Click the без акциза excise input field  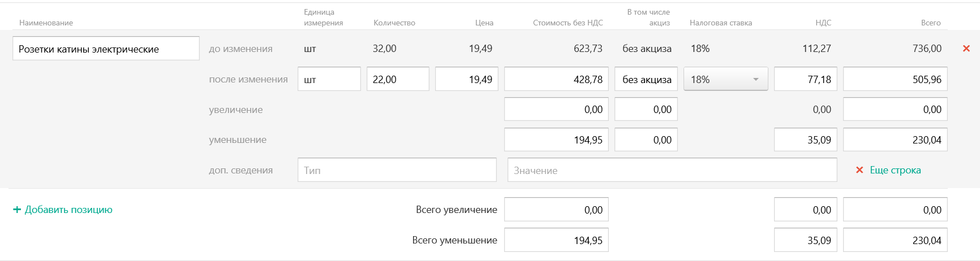[646, 79]
